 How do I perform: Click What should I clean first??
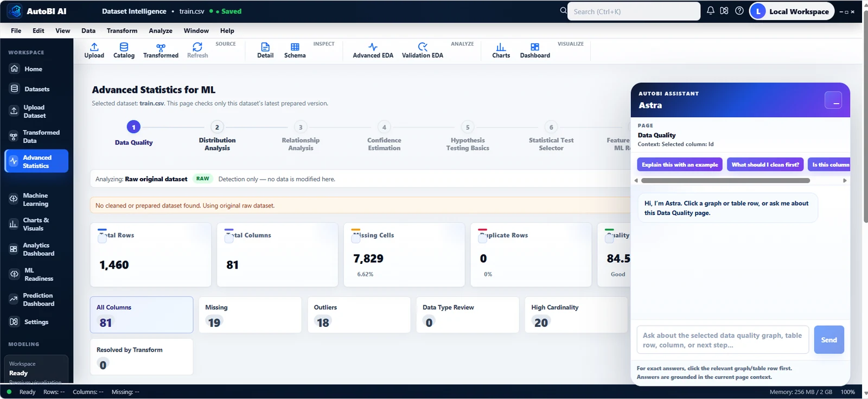point(765,164)
